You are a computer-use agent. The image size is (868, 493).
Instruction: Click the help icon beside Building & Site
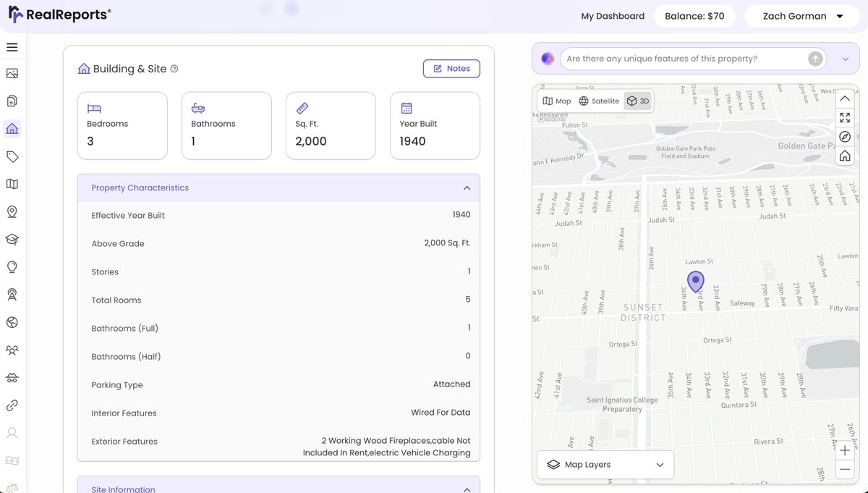[174, 69]
